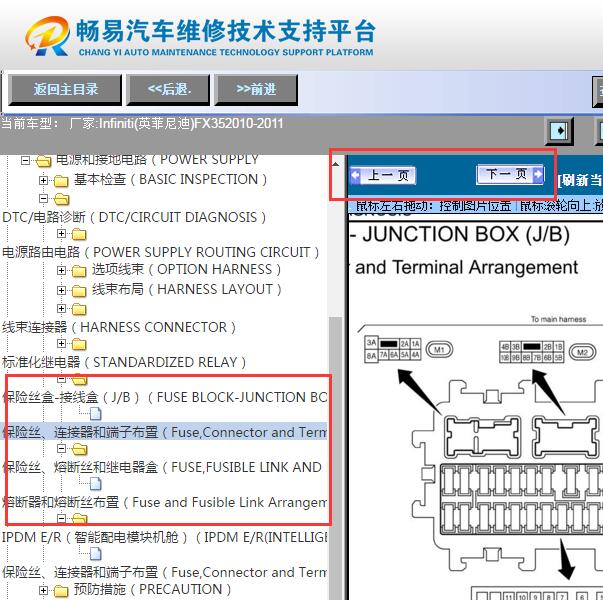Click the folder icon above 标准化继电器 row
The width and height of the screenshot is (603, 600).
point(79,344)
